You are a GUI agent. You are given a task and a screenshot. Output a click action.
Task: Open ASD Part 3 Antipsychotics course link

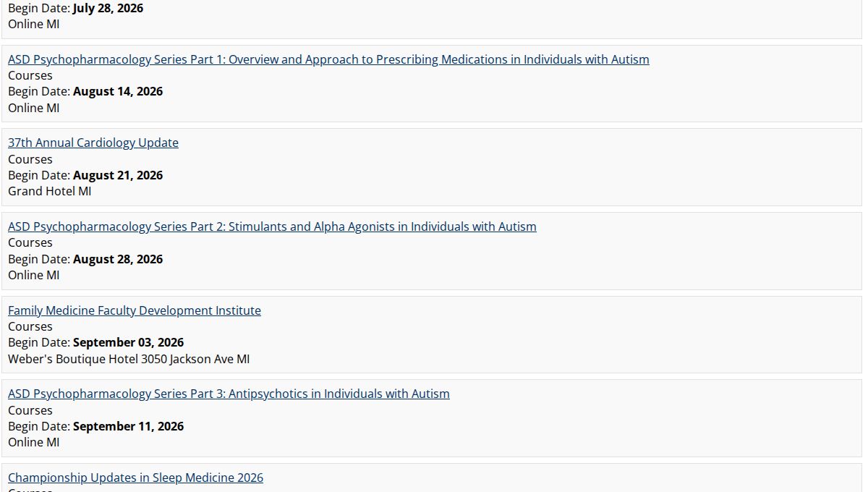click(229, 394)
